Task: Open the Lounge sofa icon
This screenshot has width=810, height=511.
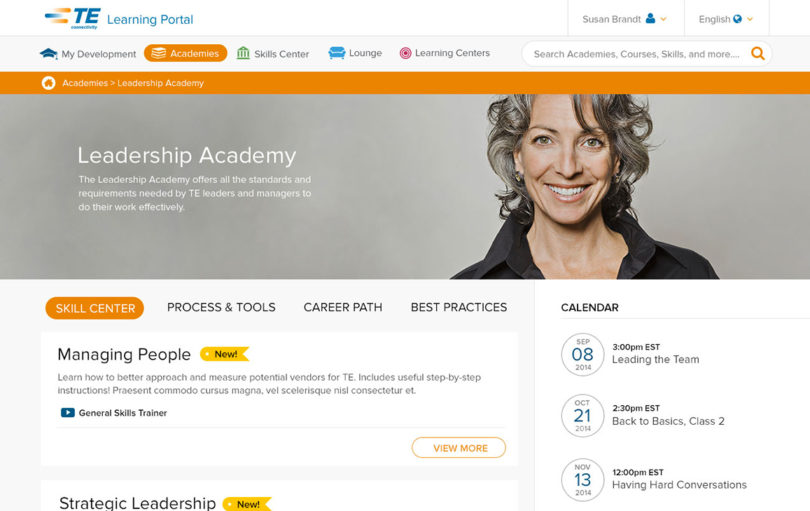Action: [337, 53]
